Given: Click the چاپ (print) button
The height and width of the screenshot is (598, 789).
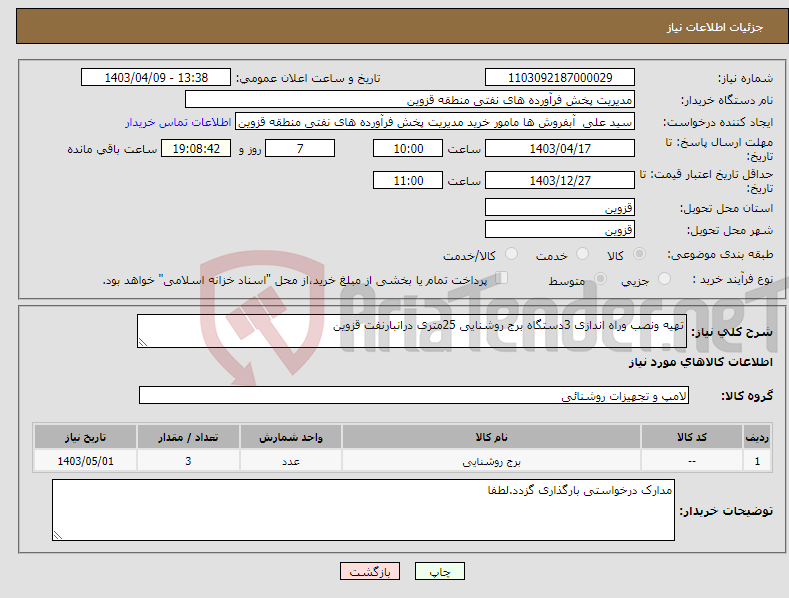Looking at the screenshot, I should click(x=439, y=571).
